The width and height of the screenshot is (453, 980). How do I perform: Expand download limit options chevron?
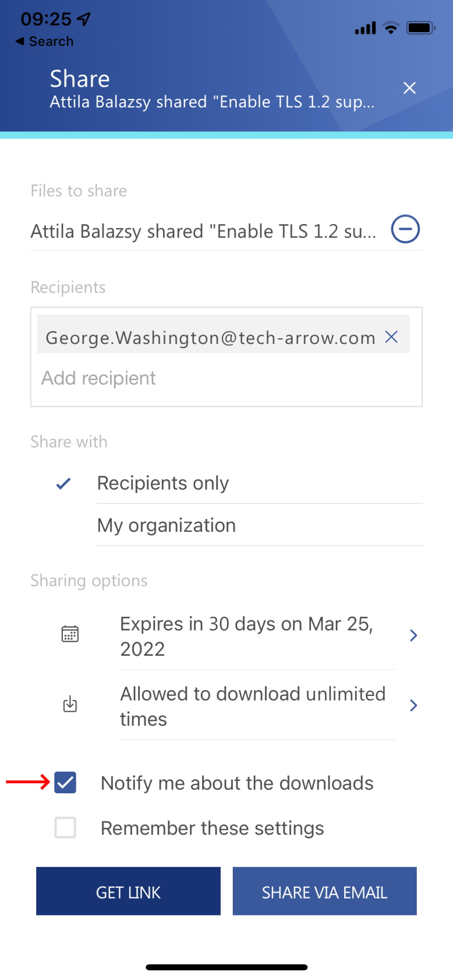pyautogui.click(x=413, y=705)
